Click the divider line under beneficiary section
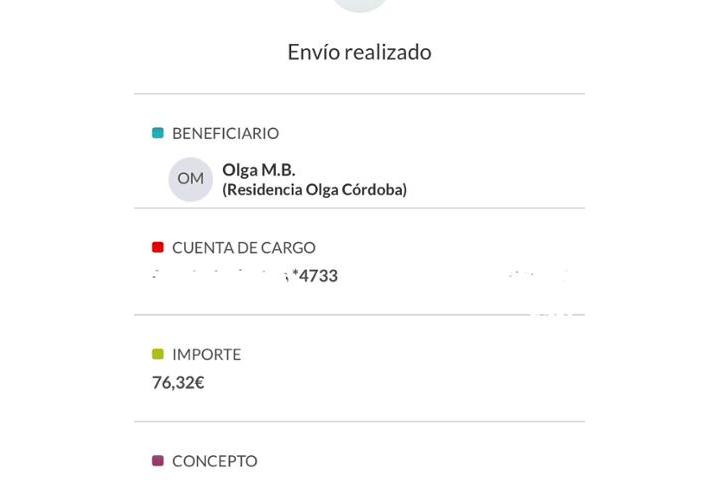This screenshot has width=720, height=480. [360, 208]
